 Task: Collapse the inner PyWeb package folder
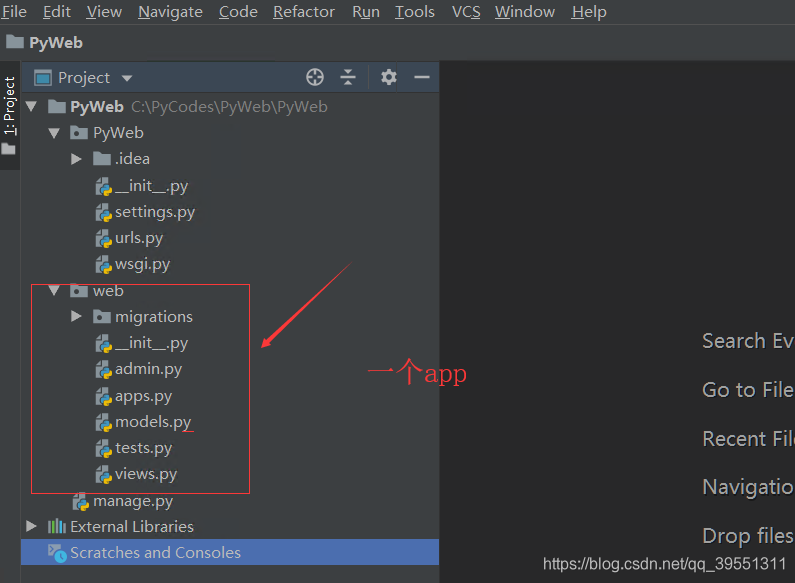point(54,133)
